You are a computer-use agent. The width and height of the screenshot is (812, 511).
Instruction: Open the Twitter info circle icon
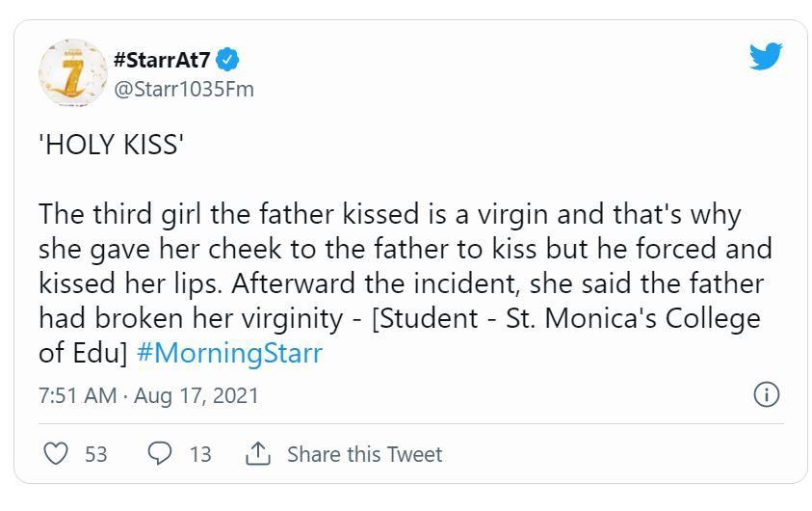pos(766,395)
